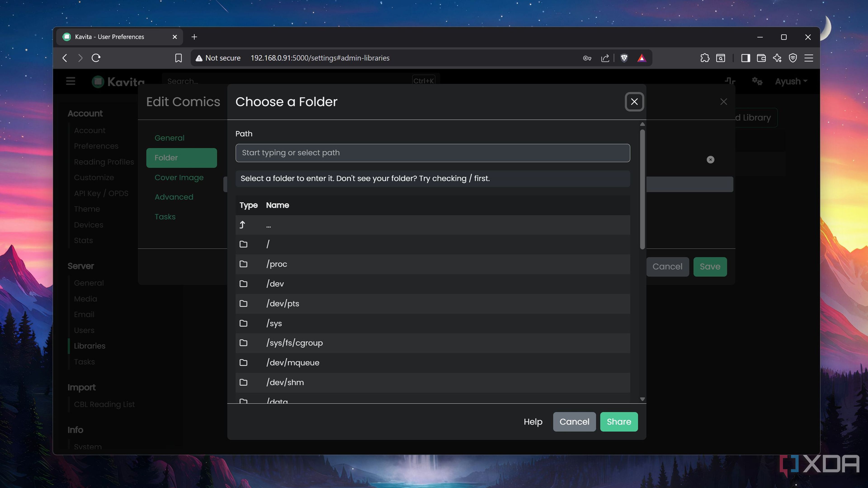Open the Brave wallet icon
868x488 pixels.
pyautogui.click(x=761, y=58)
